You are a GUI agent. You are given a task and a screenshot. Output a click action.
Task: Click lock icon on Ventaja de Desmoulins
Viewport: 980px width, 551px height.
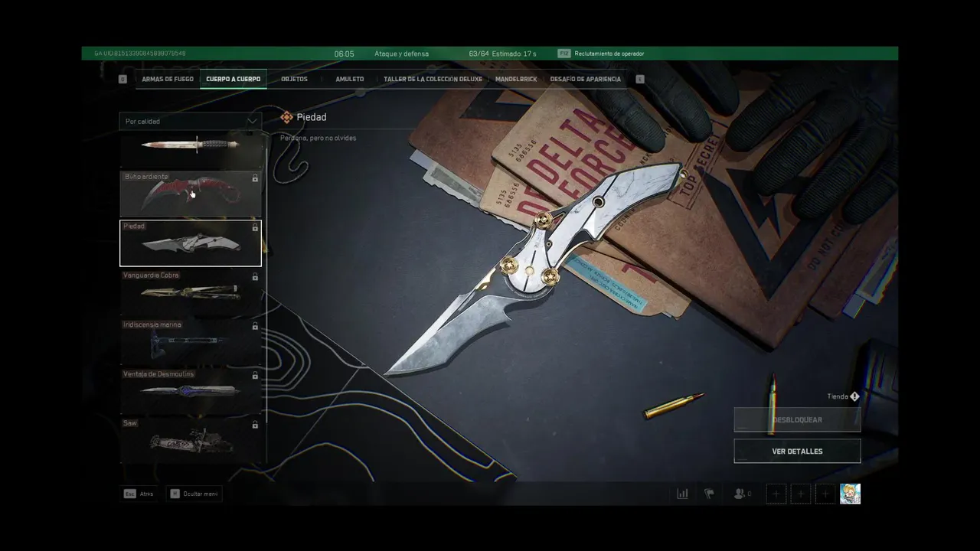pos(255,376)
